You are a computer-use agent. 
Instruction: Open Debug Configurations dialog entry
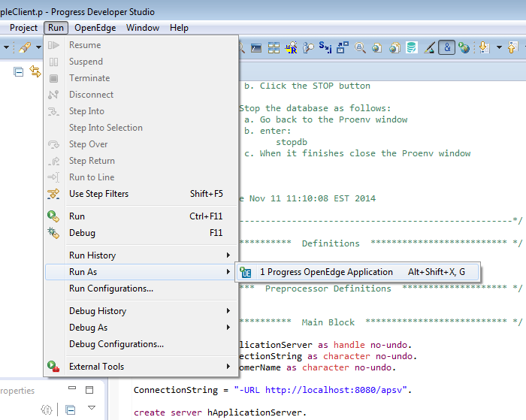coord(141,344)
